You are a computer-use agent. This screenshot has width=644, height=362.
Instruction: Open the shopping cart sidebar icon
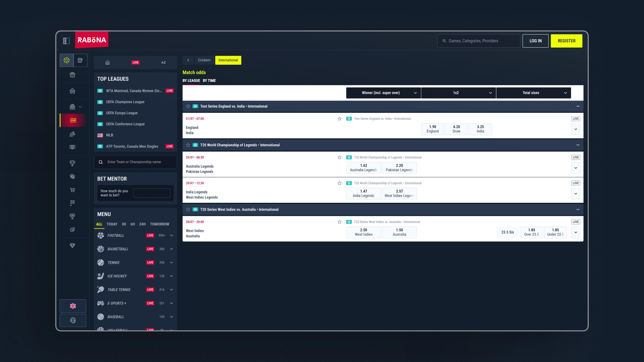pyautogui.click(x=72, y=190)
